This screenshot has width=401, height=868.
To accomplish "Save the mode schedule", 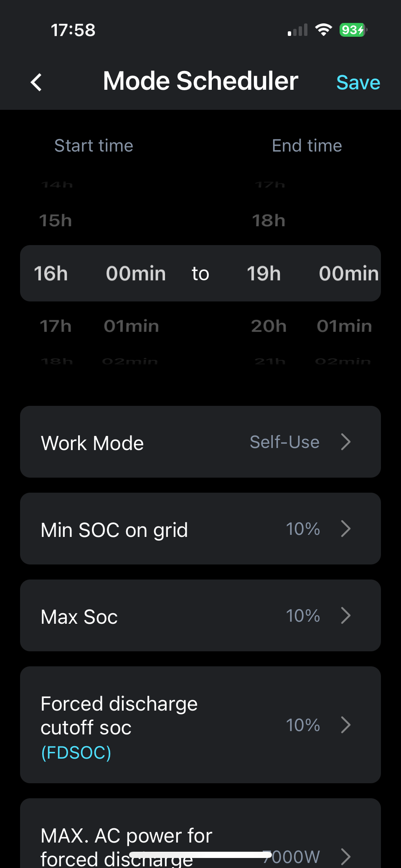I will pyautogui.click(x=358, y=82).
